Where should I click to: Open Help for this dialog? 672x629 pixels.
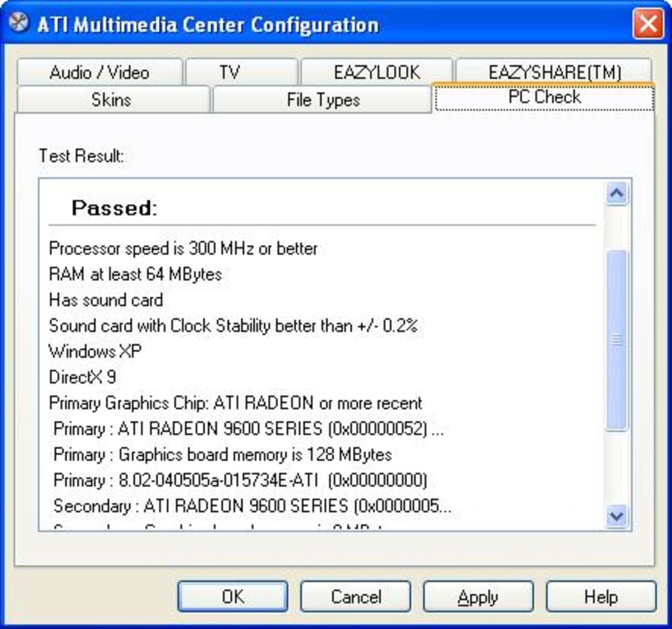click(x=601, y=596)
